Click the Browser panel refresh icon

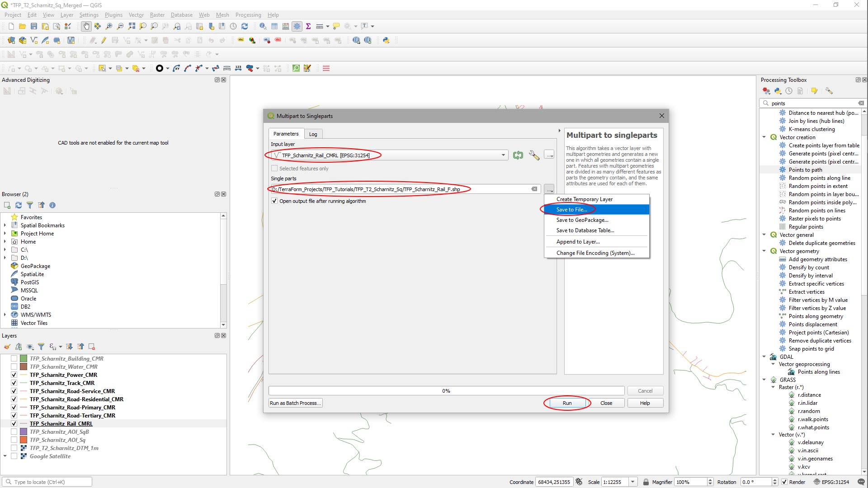tap(19, 205)
